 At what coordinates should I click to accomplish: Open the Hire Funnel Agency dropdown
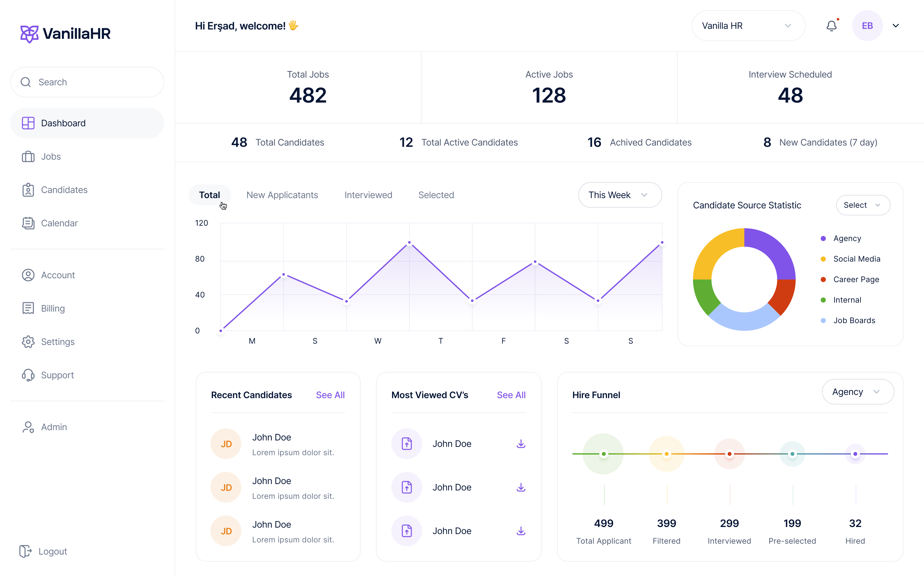(x=857, y=392)
